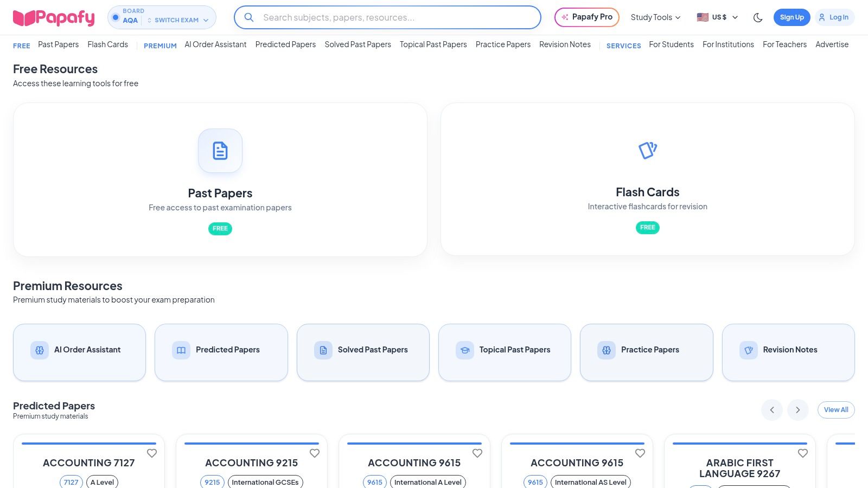868x488 pixels.
Task: Click the International GCSEs tag
Action: (x=265, y=482)
